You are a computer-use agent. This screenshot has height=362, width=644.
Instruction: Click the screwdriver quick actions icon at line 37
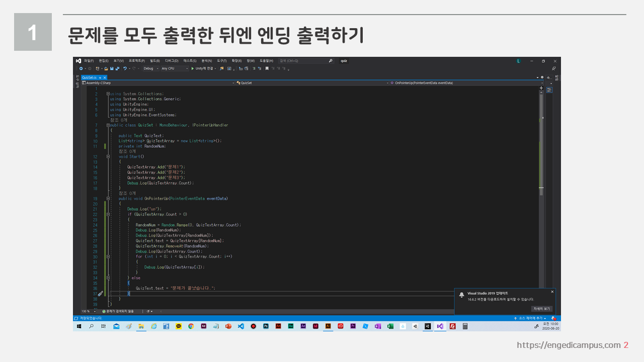click(x=100, y=293)
